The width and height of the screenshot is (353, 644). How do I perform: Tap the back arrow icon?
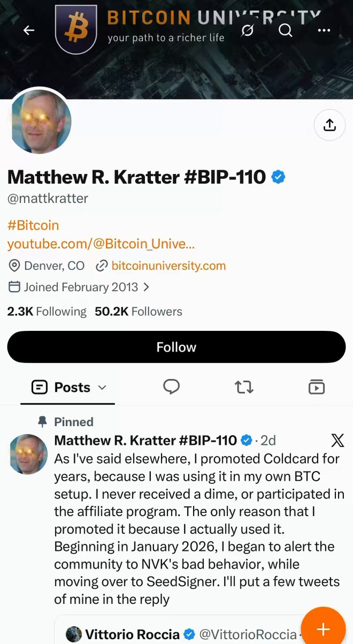pos(28,30)
